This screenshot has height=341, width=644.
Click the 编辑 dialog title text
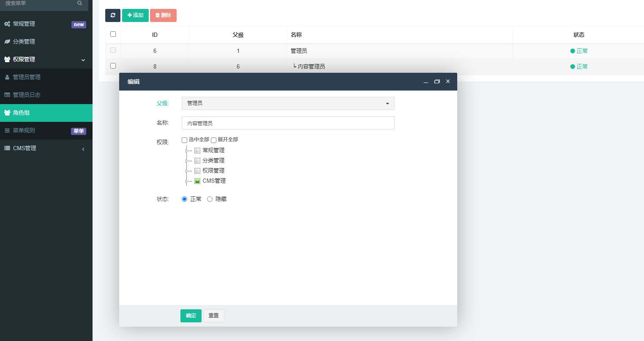[x=134, y=82]
